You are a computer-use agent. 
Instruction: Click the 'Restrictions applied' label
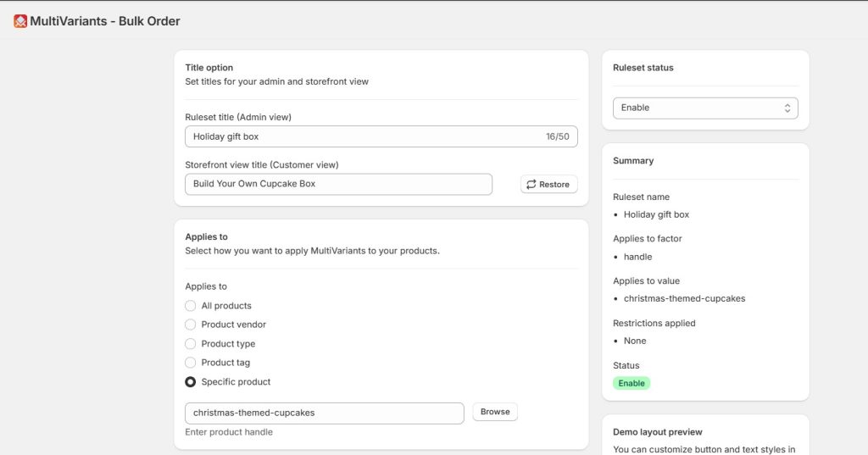click(x=654, y=324)
